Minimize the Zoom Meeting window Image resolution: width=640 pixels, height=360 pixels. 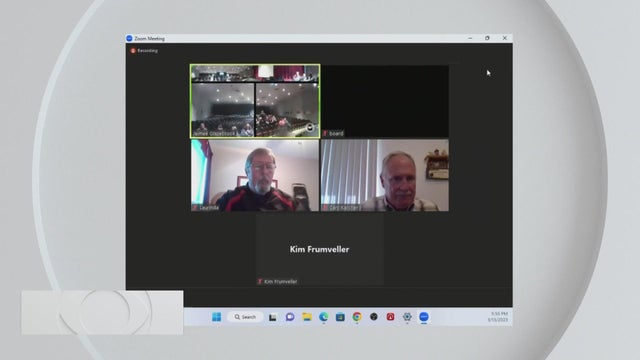470,38
